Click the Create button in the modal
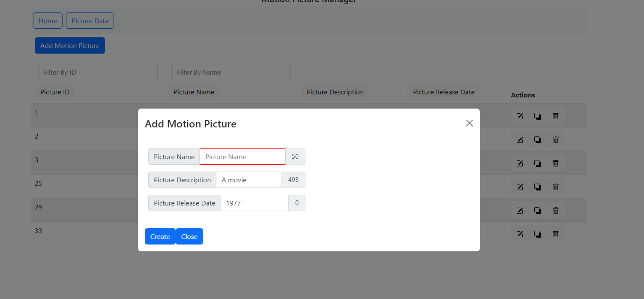The width and height of the screenshot is (644, 299). tap(160, 236)
